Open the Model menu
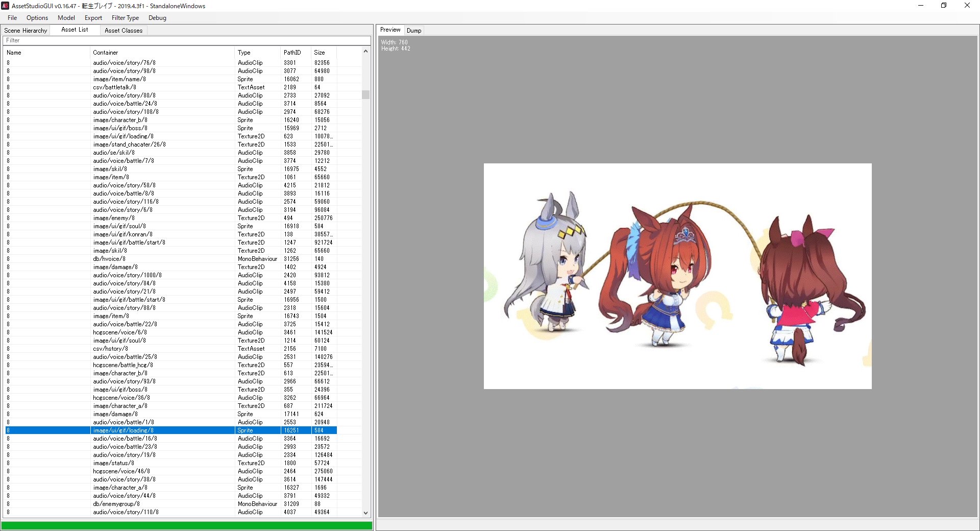Image resolution: width=980 pixels, height=531 pixels. (x=66, y=18)
